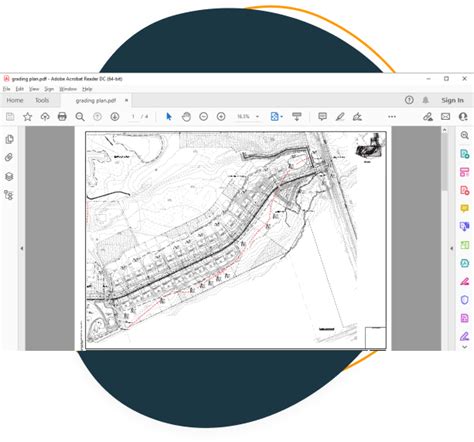Send file by email icon
The image size is (474, 442).
pyautogui.click(x=446, y=117)
